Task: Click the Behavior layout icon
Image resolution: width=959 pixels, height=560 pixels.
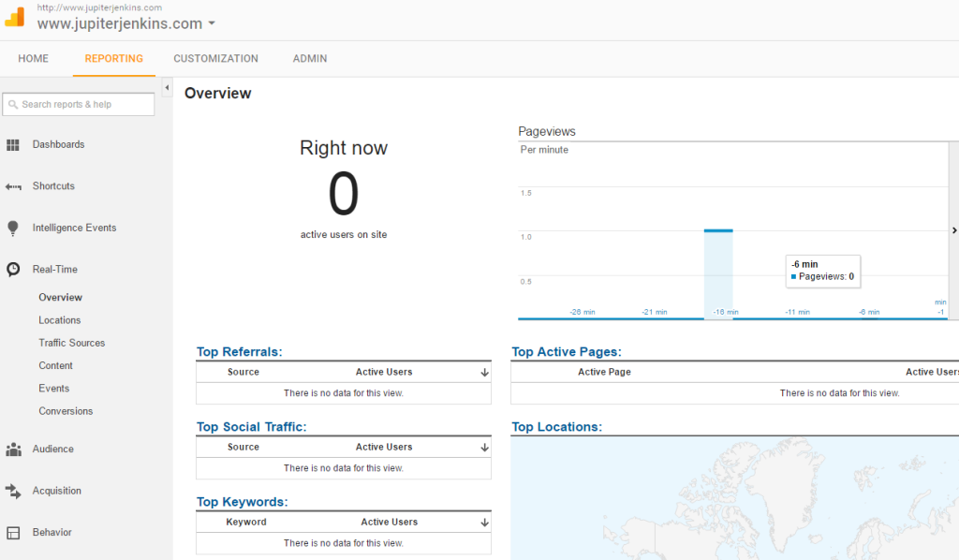Action: [13, 533]
